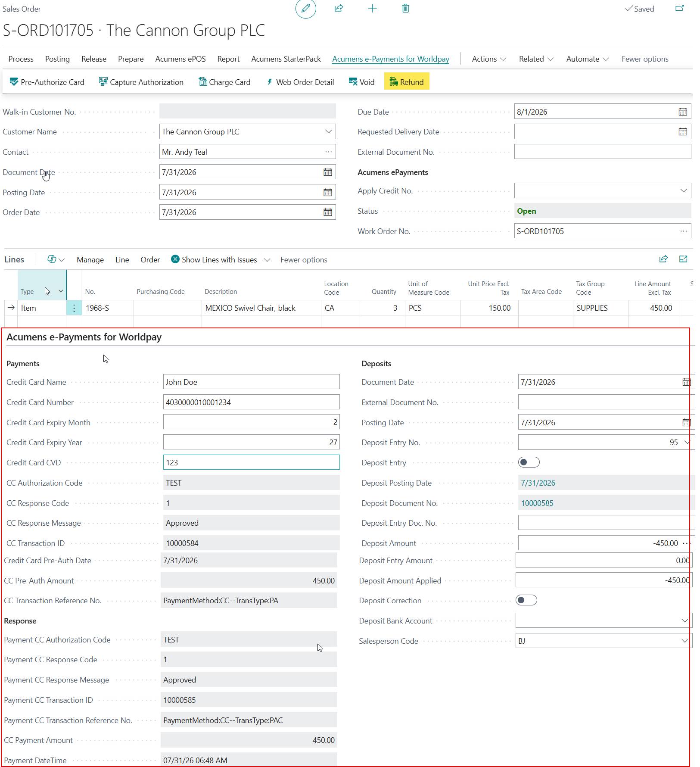The width and height of the screenshot is (700, 767).
Task: Expand the Lines part to full view icon
Action: point(683,259)
